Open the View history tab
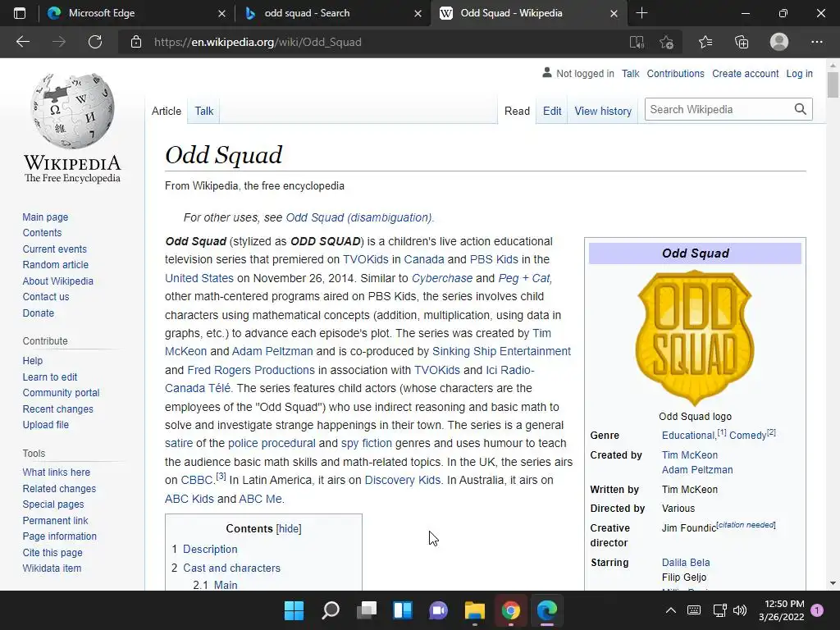 (603, 111)
